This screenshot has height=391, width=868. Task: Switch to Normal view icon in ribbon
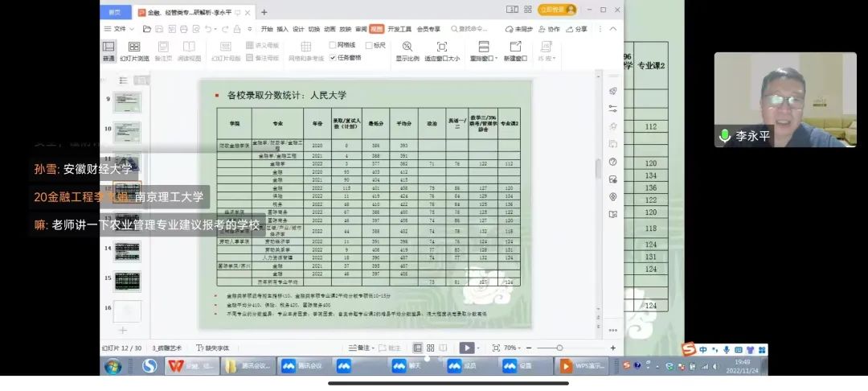(108, 47)
